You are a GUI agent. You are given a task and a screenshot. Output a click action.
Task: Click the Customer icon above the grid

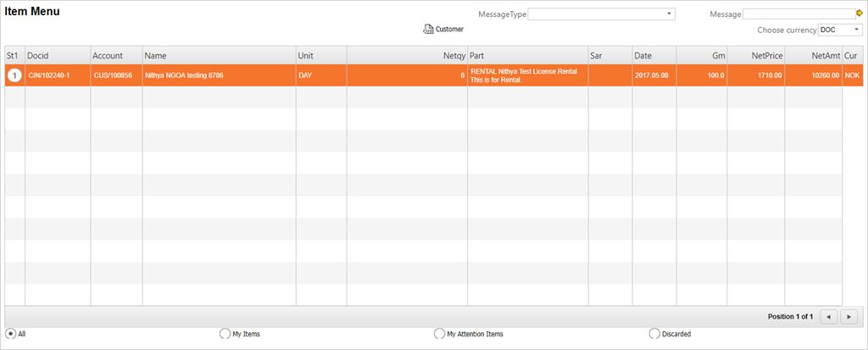[428, 30]
